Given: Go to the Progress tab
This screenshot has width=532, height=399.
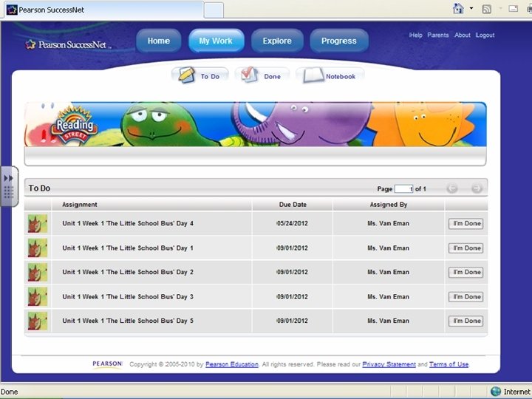Looking at the screenshot, I should coord(339,41).
